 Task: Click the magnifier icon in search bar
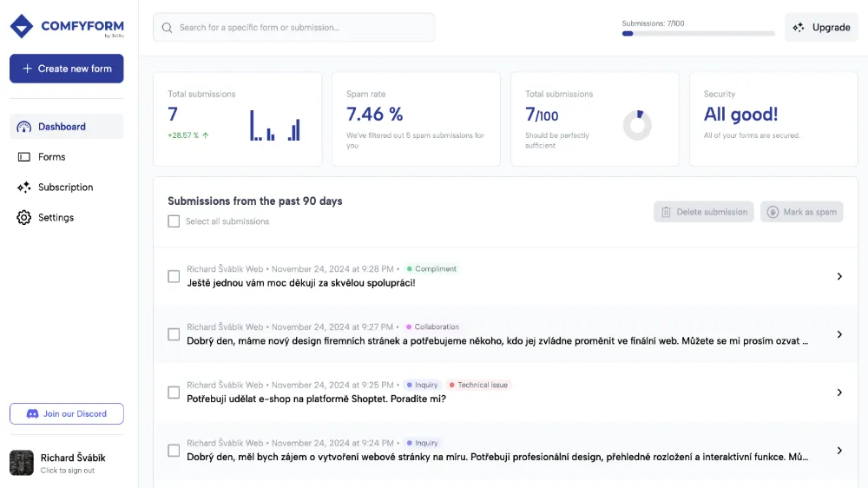point(168,28)
